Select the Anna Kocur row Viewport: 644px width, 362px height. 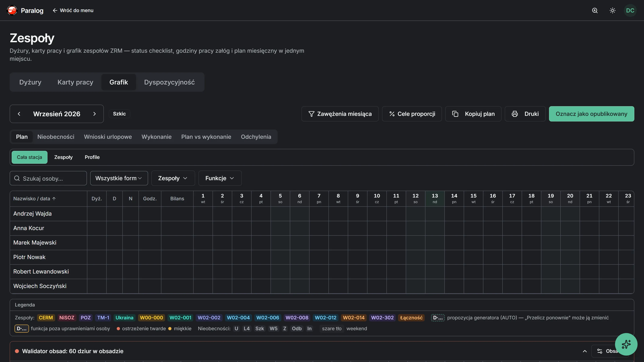(322, 228)
